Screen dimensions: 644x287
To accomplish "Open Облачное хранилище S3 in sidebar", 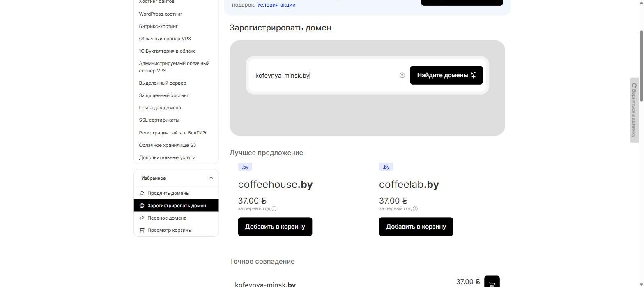I will click(x=168, y=145).
